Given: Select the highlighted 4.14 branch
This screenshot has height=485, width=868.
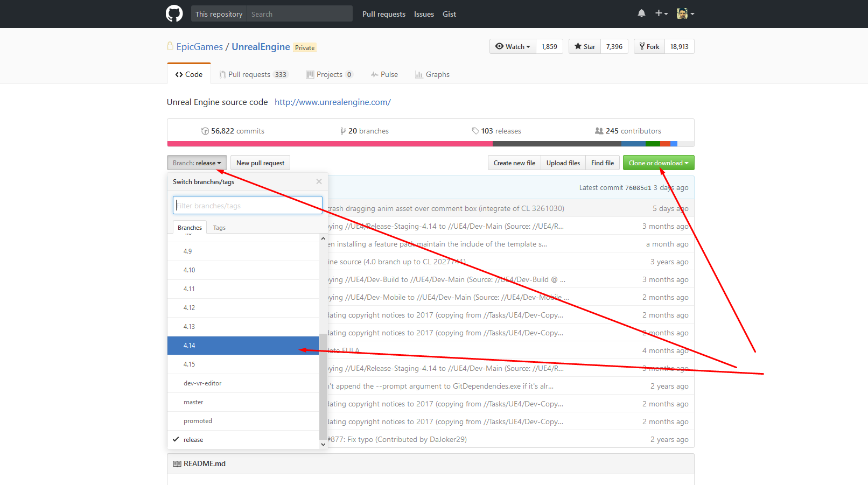Looking at the screenshot, I should point(243,346).
